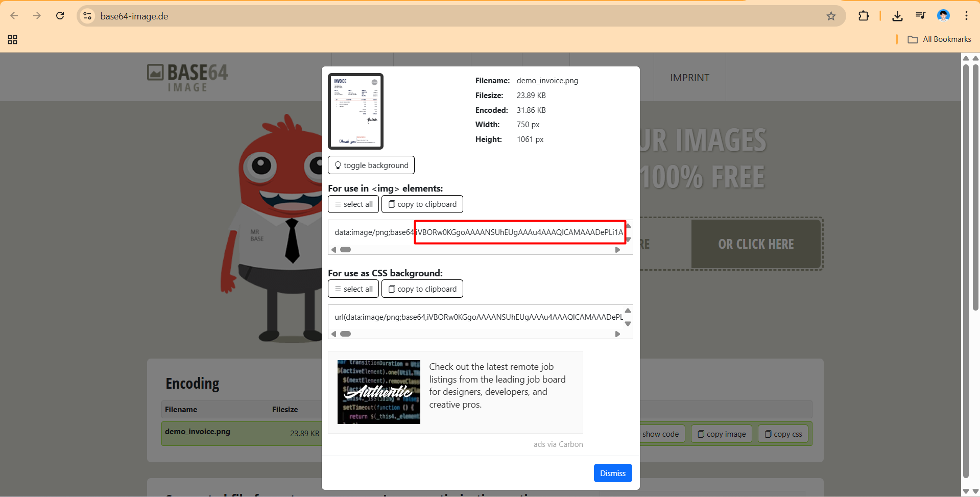Screen dimensions: 980x497
Task: Click the browser reload icon
Action: point(60,16)
